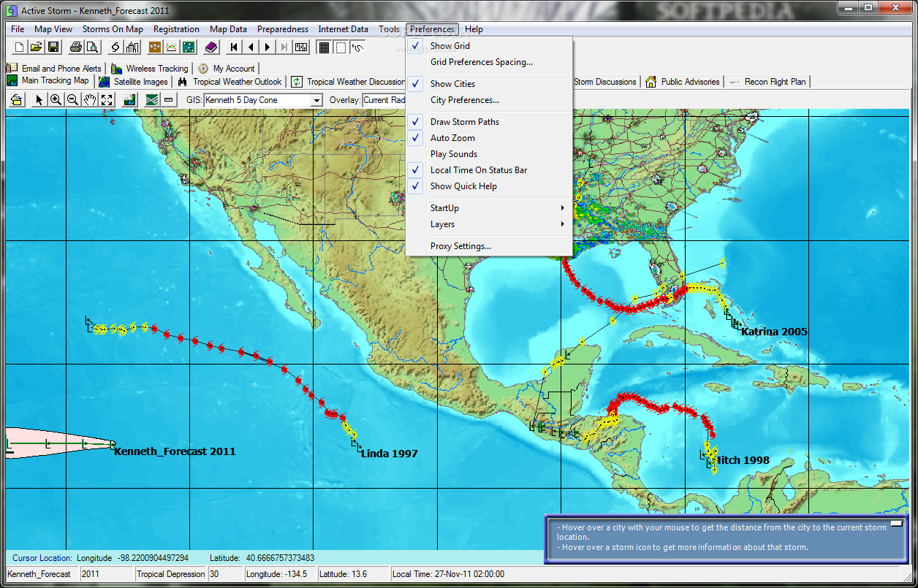Viewport: 918px width, 588px height.
Task: Select the Zoom In tool
Action: [56, 100]
